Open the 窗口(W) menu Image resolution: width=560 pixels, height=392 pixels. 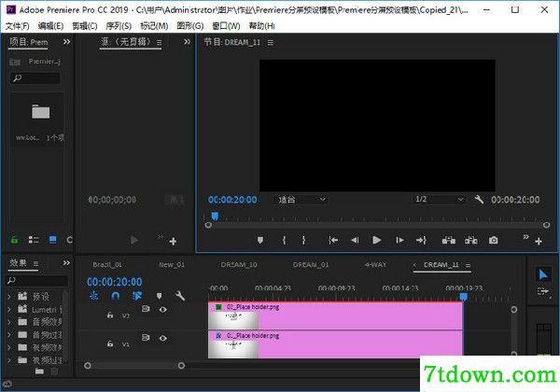click(x=226, y=26)
